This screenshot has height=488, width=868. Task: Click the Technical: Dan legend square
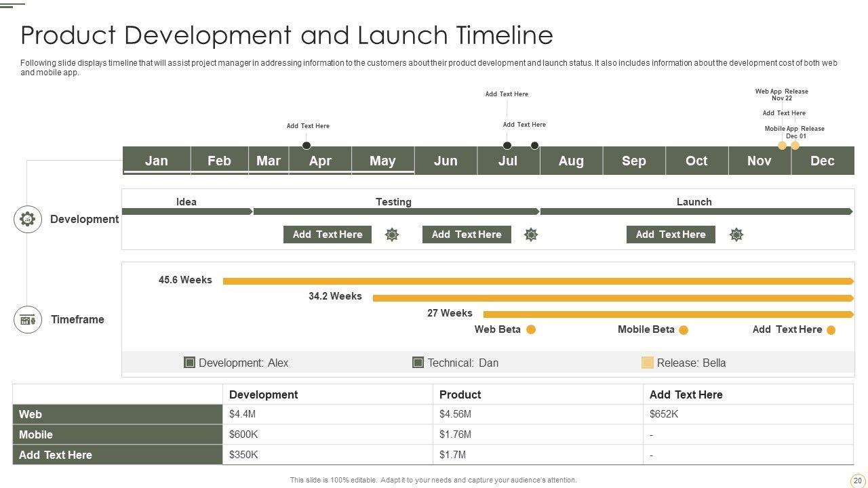[418, 363]
